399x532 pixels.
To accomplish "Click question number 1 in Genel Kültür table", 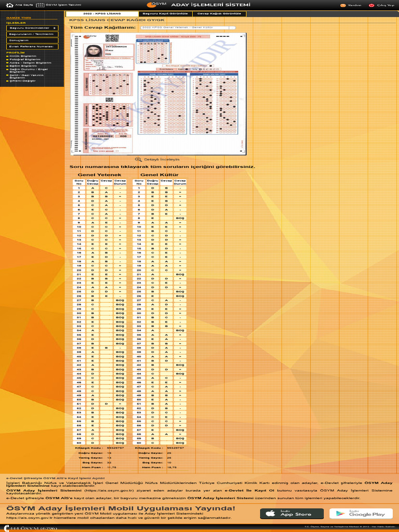I will [139, 188].
